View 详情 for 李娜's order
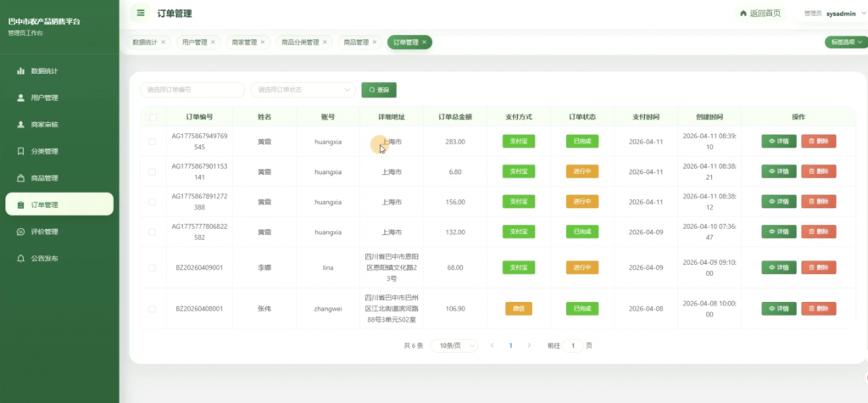 coord(779,268)
